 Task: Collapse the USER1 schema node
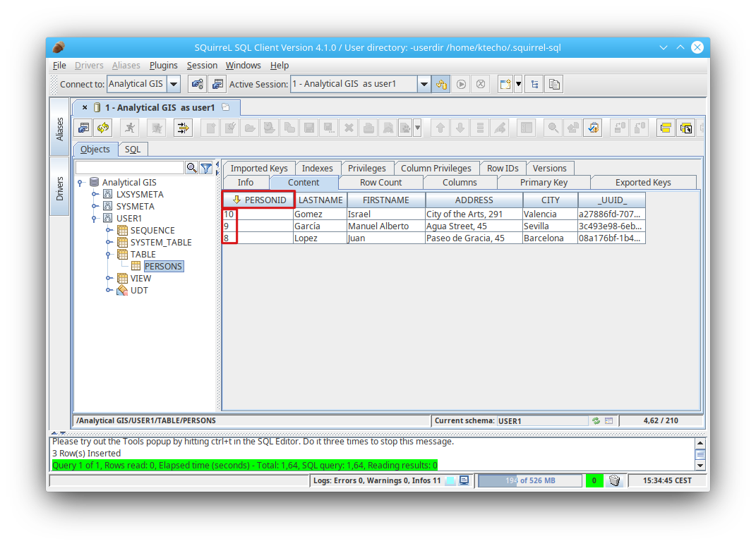95,219
